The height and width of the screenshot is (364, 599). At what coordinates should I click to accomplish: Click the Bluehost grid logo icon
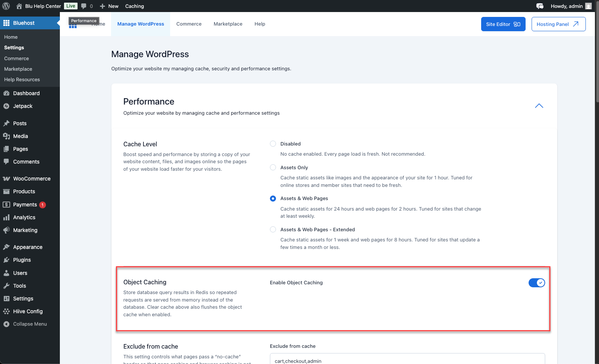73,26
